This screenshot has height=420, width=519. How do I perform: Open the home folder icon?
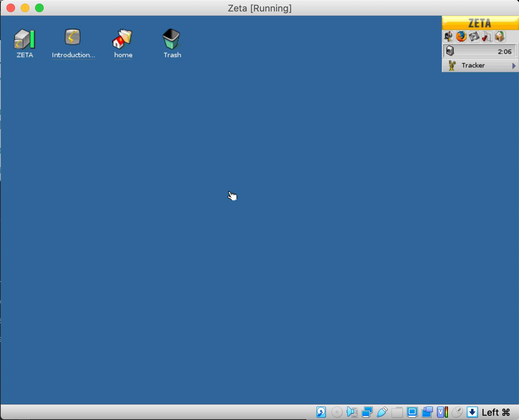(x=123, y=39)
